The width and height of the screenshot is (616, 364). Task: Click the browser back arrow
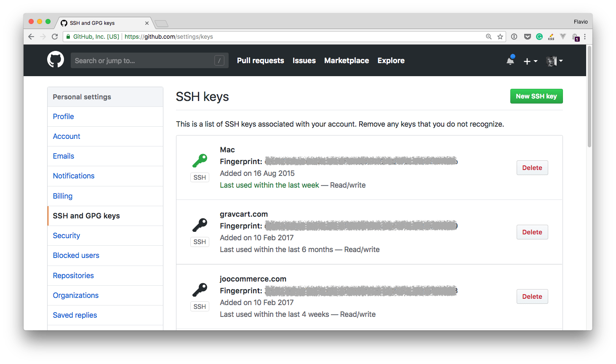pyautogui.click(x=31, y=37)
